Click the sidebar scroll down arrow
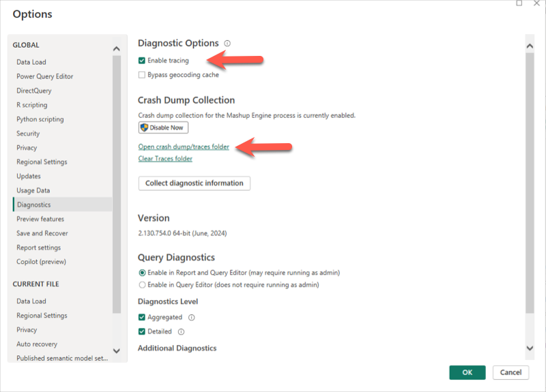 point(117,351)
